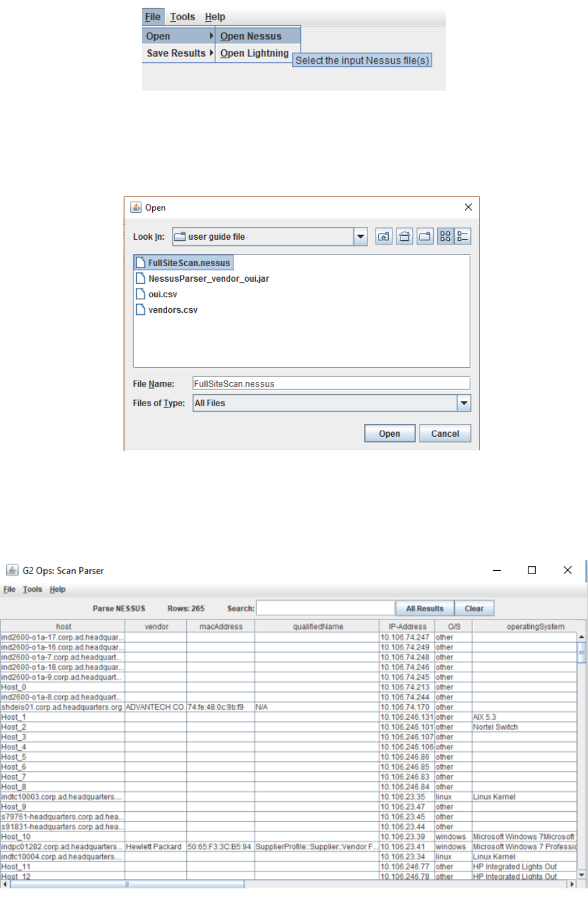Click Up One Level icon in Open dialog
Image resolution: width=588 pixels, height=908 pixels.
pos(384,237)
